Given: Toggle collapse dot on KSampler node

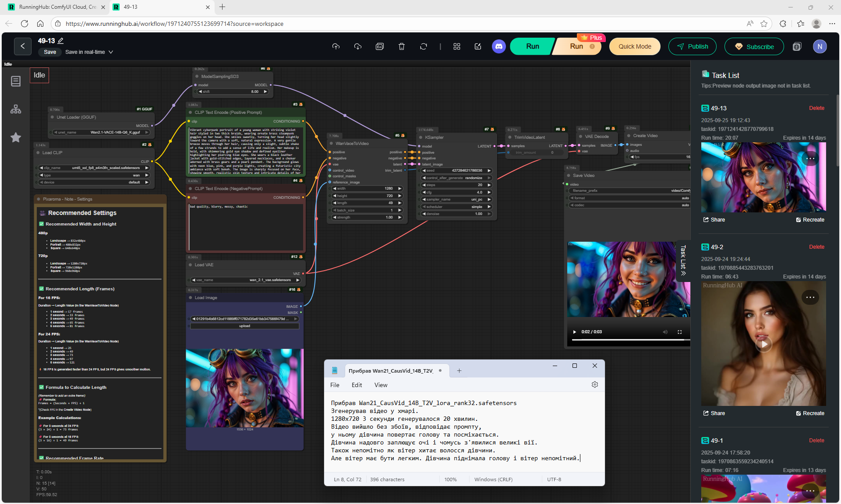Looking at the screenshot, I should pyautogui.click(x=420, y=137).
